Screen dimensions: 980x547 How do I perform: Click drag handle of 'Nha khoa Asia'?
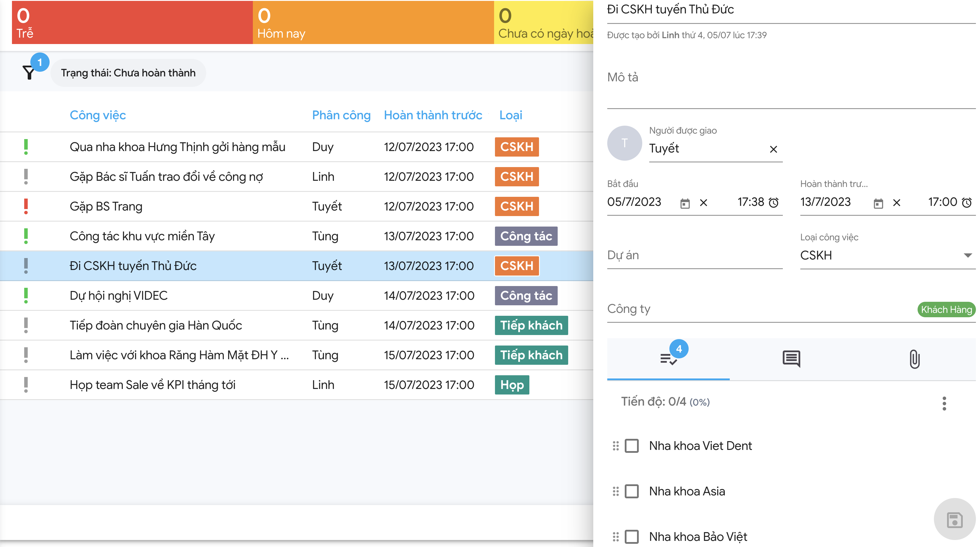tap(615, 491)
